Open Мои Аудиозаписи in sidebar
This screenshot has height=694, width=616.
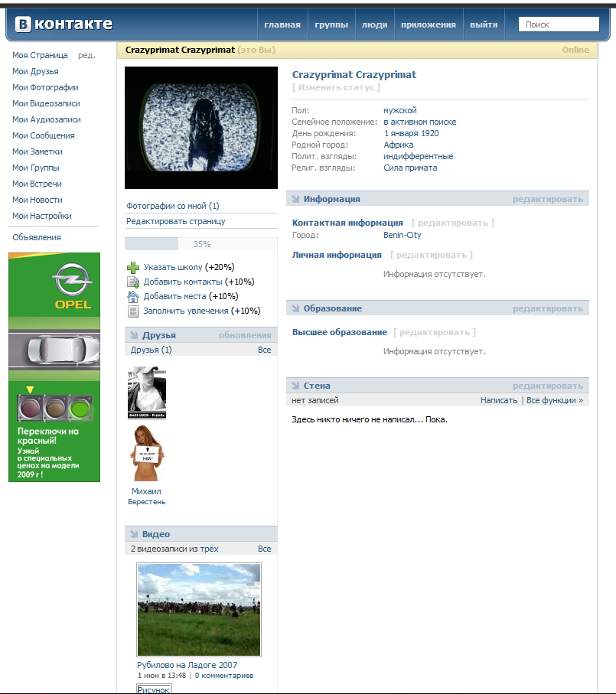[47, 119]
